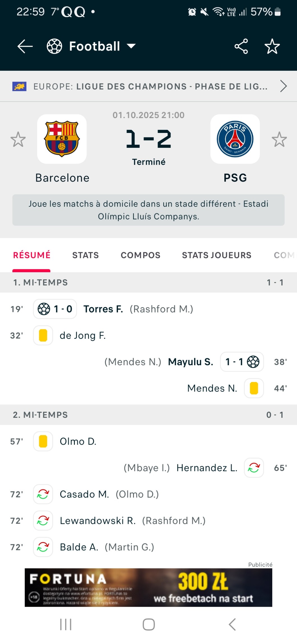Tap the PSG club crest

235,139
